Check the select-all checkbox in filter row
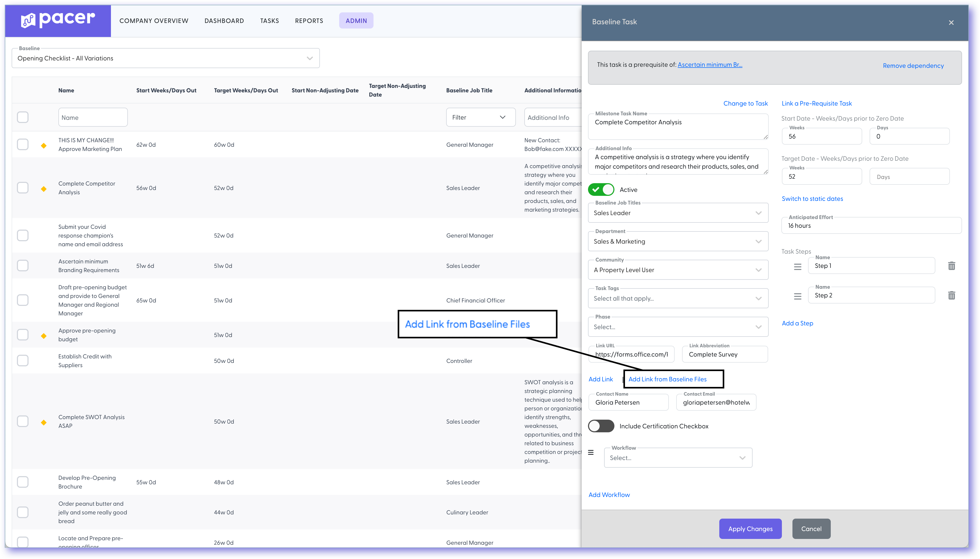The image size is (980, 559). 23,117
